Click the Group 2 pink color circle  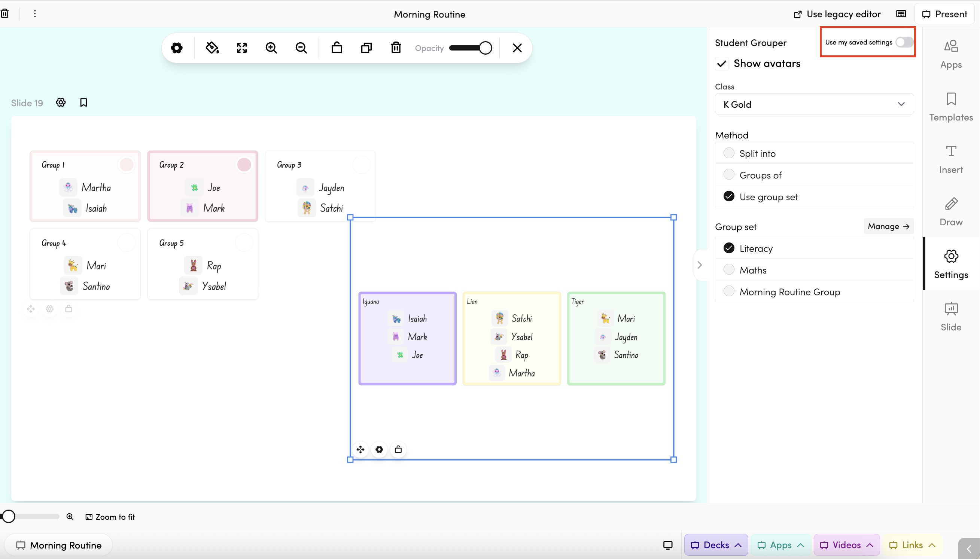(244, 165)
